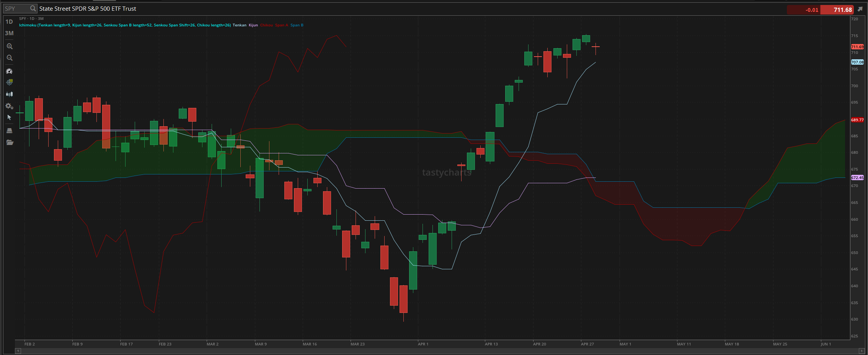Open saved charts folder icon
868x355 pixels.
click(10, 143)
